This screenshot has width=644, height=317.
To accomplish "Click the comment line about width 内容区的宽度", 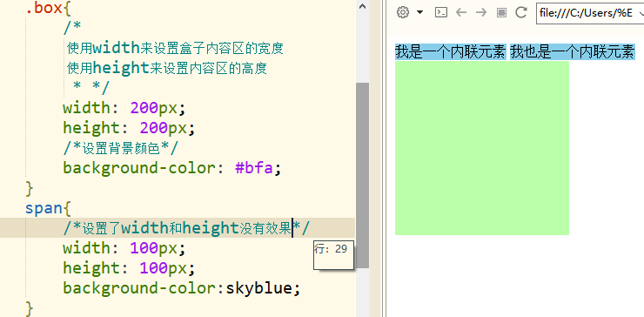I will pyautogui.click(x=176, y=49).
